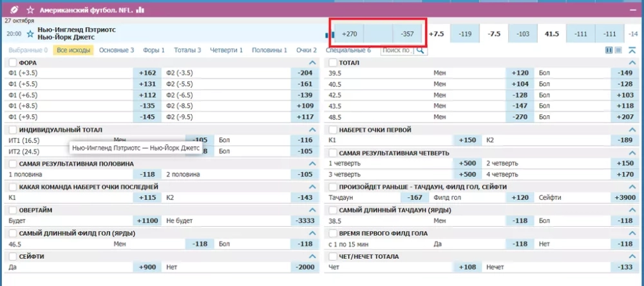Minimize the NFL section with dash icon
Viewport: 644px width, 286px height.
coord(632,10)
